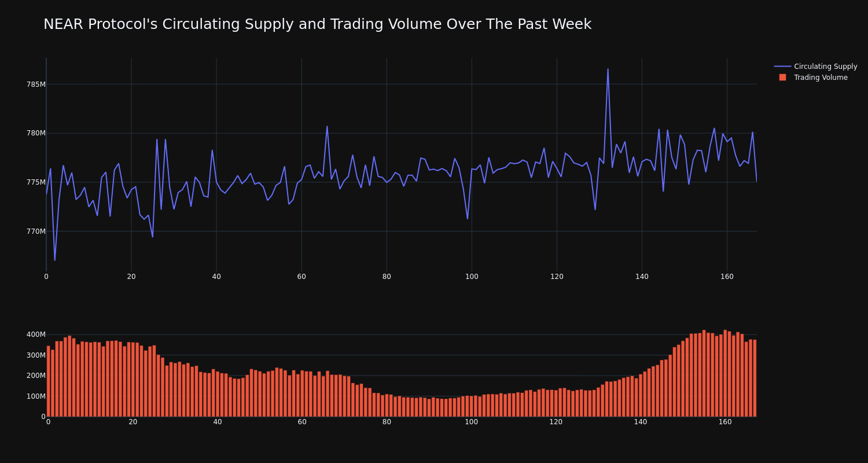868x463 pixels.
Task: Click the 785M label on supply axis
Action: (x=36, y=84)
